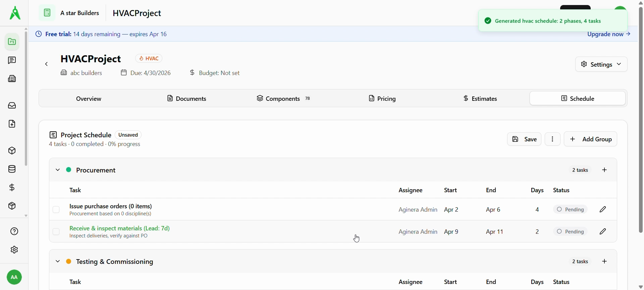Click the database sidebar icon
644x290 pixels.
[12, 169]
